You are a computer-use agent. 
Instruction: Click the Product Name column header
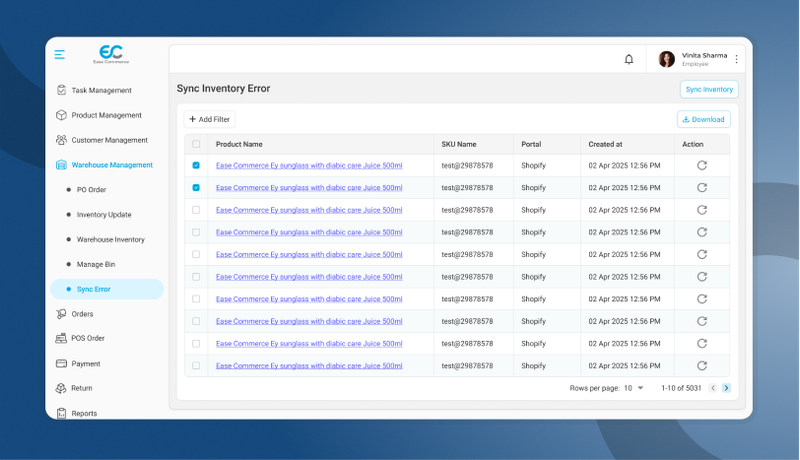coord(239,144)
